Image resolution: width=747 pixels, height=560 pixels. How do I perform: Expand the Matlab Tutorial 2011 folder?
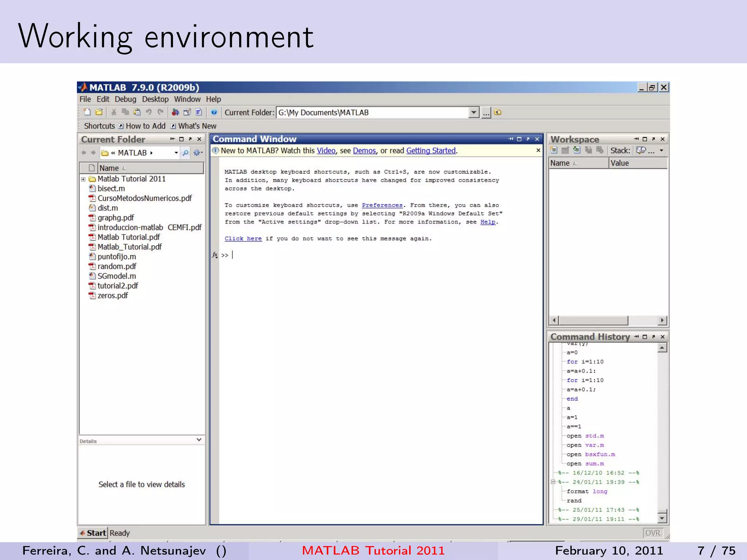point(84,179)
